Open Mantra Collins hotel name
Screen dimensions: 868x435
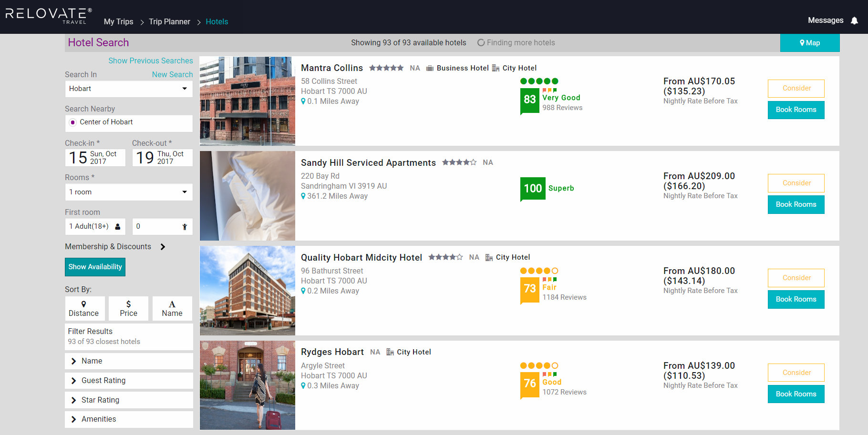coord(331,68)
